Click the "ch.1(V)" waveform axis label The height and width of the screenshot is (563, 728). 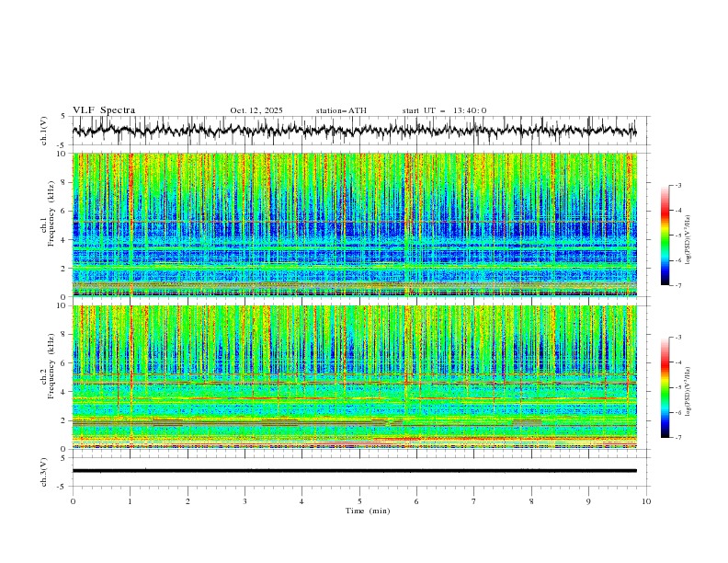point(44,131)
